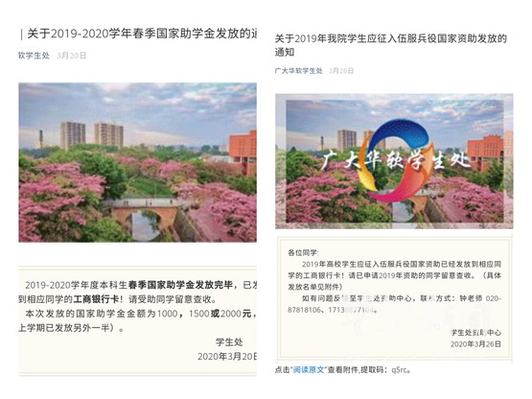The width and height of the screenshot is (532, 399).
Task: Follow the 阅读原文 link to view attachment
Action: pyautogui.click(x=309, y=370)
